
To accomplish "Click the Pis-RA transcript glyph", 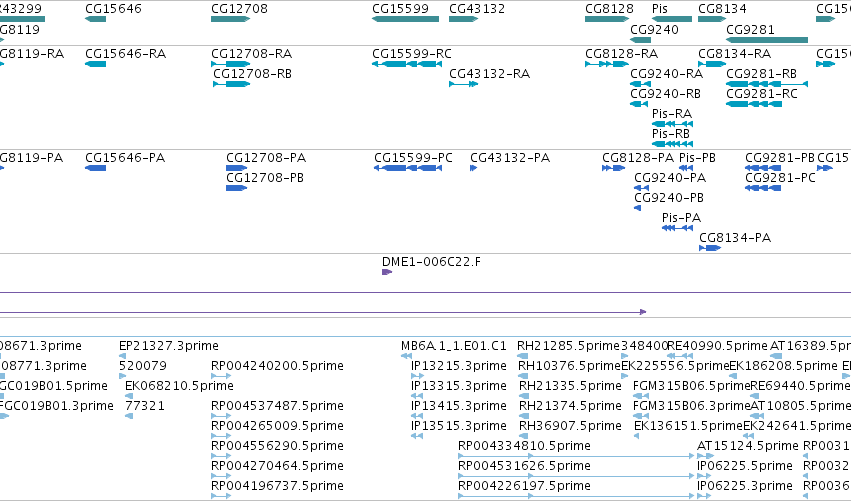I will [672, 124].
